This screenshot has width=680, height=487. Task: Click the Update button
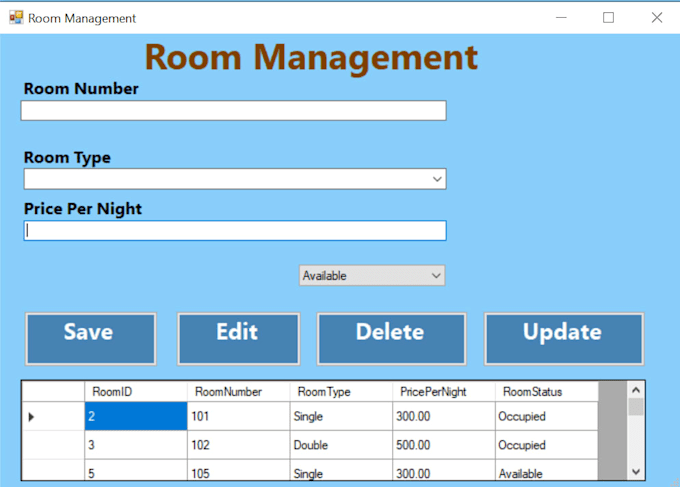564,339
